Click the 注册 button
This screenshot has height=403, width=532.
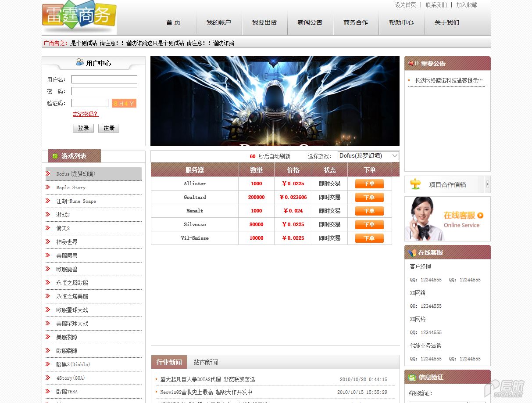pos(109,128)
